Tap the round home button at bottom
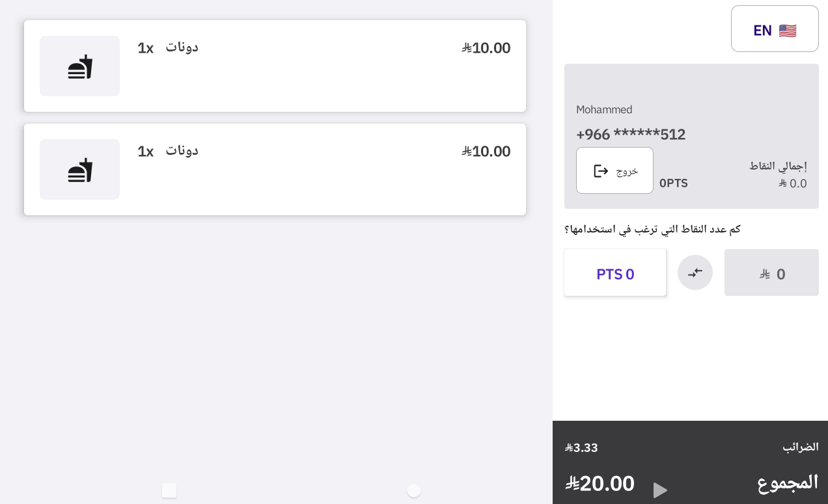The width and height of the screenshot is (828, 504). click(x=414, y=490)
